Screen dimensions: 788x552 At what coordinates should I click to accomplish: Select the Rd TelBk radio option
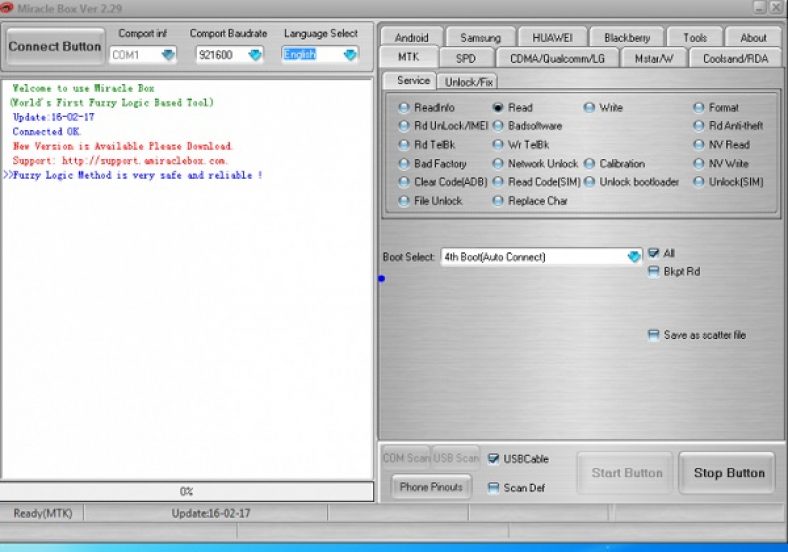point(426,145)
